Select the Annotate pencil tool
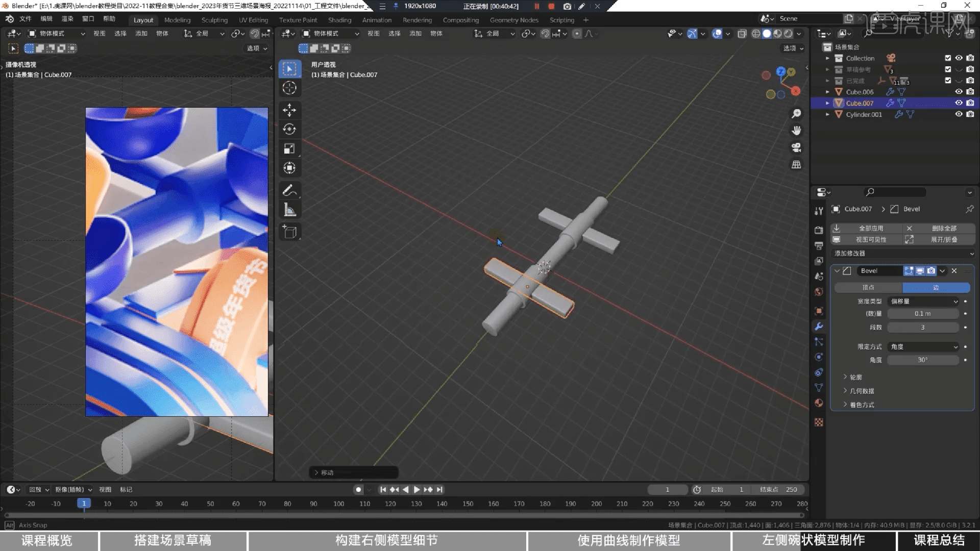980x551 pixels. click(x=289, y=190)
